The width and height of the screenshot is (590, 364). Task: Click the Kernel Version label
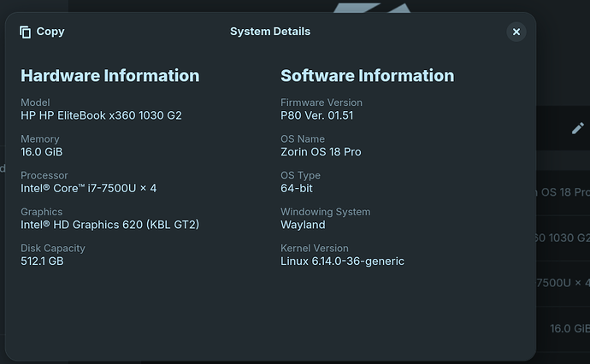tap(313, 248)
